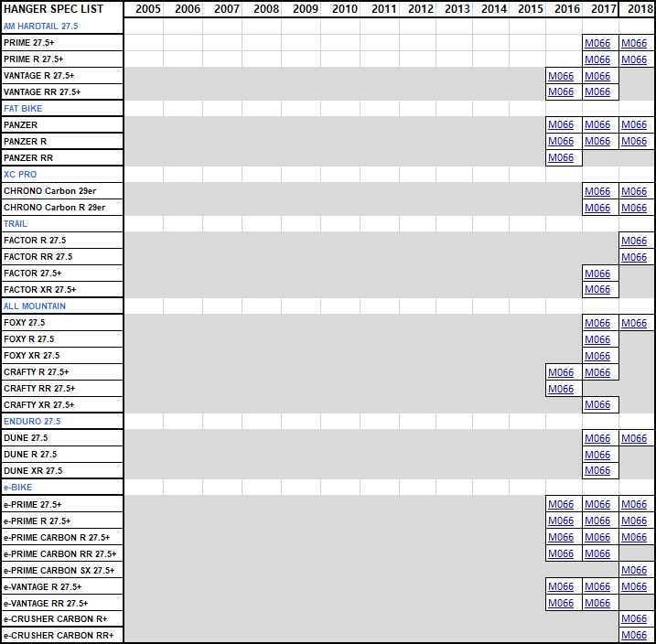Viewport: 656px width, 644px height.
Task: Follow M066 link for VANTAGE RR 27.5+ 2016
Action: point(561,91)
